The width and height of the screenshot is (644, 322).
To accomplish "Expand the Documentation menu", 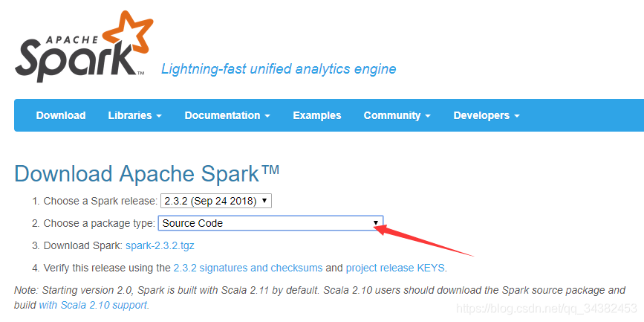I will 227,115.
